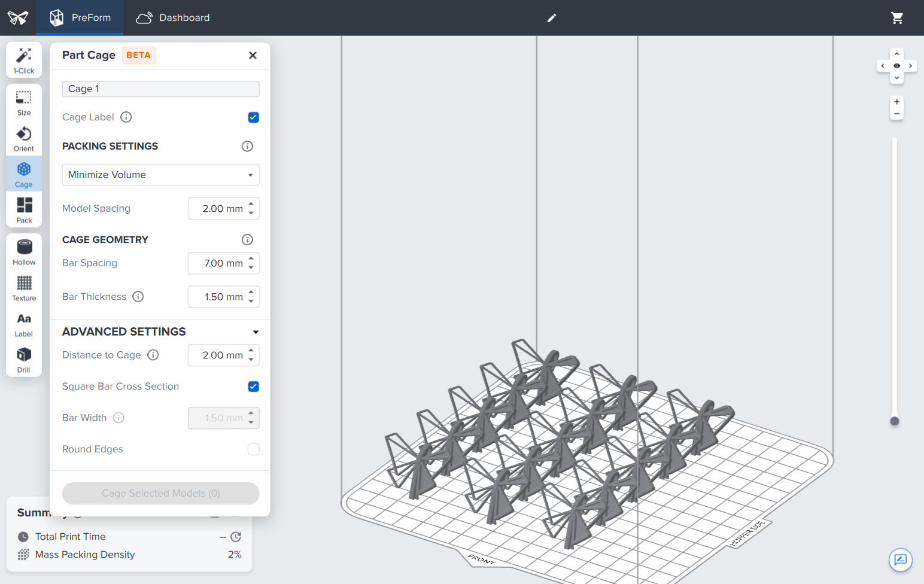The height and width of the screenshot is (584, 924).
Task: Open the Texture tool
Action: click(x=23, y=287)
